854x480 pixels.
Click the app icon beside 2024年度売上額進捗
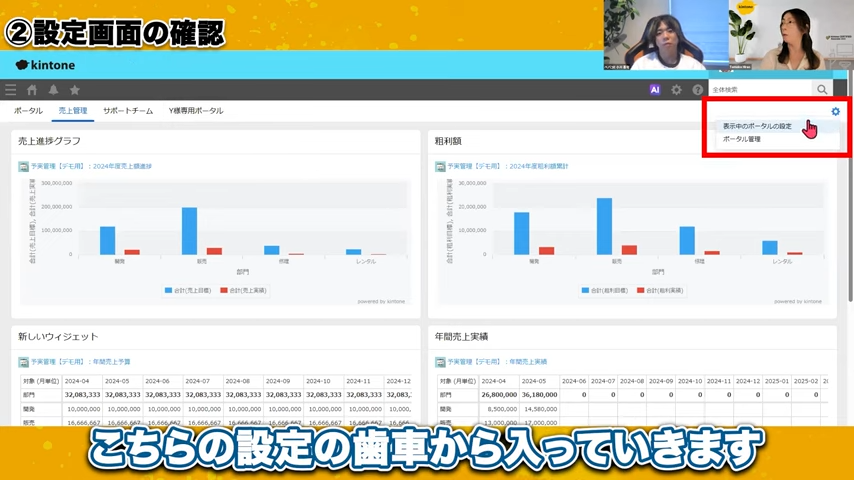click(x=23, y=166)
